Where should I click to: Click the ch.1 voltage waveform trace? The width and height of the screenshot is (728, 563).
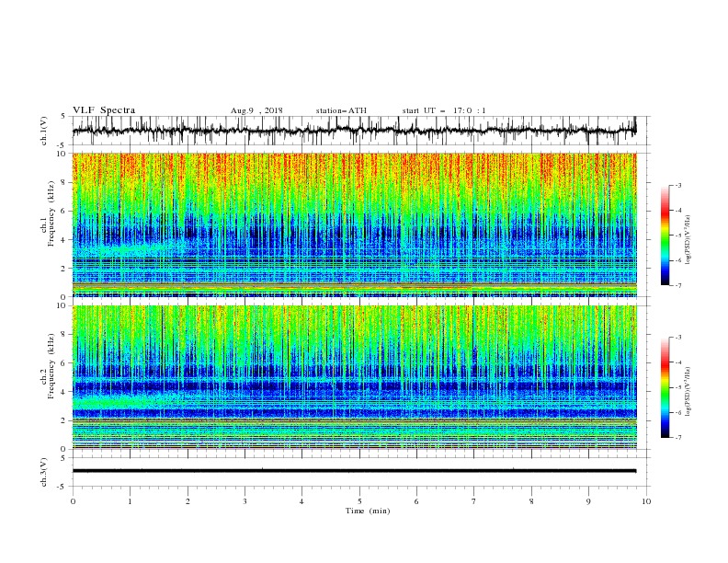point(354,131)
